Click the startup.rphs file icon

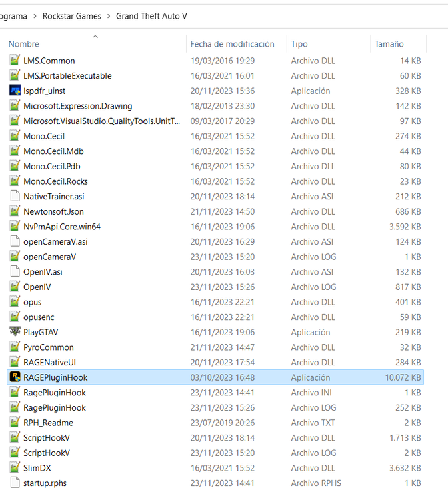15,483
